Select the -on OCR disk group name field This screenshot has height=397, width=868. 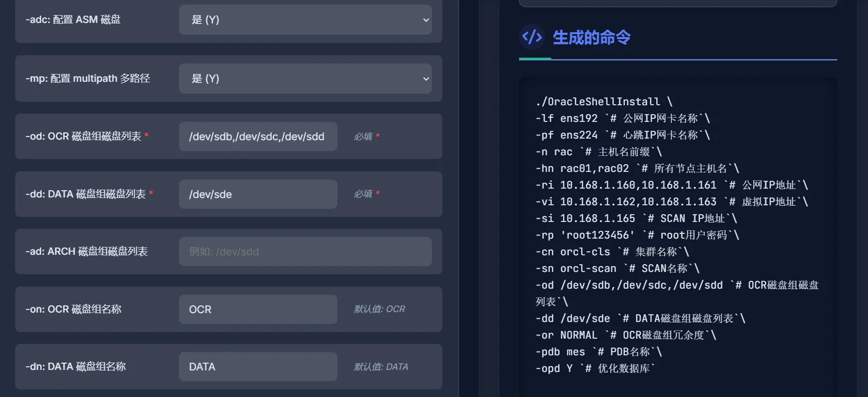(258, 309)
